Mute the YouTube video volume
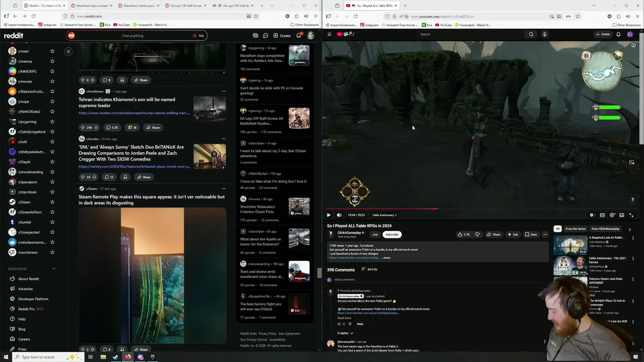Viewport: 644px width, 362px height. [339, 215]
